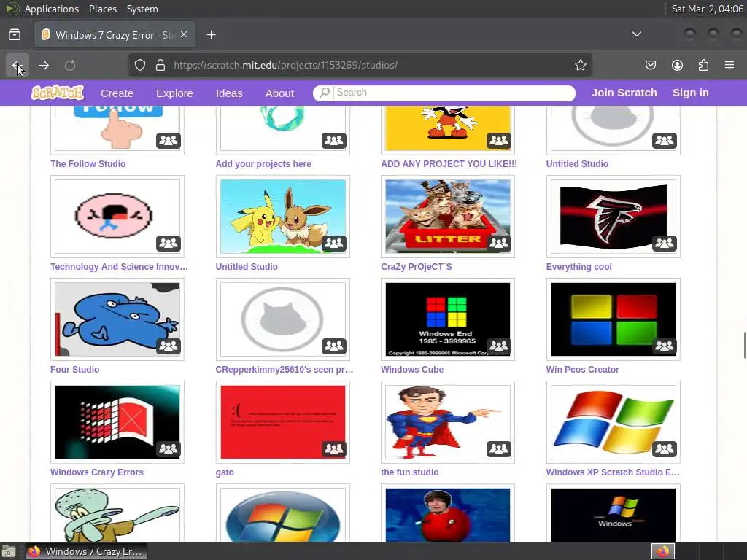The image size is (747, 560).
Task: Focus the Scratch search field
Action: pos(454,93)
